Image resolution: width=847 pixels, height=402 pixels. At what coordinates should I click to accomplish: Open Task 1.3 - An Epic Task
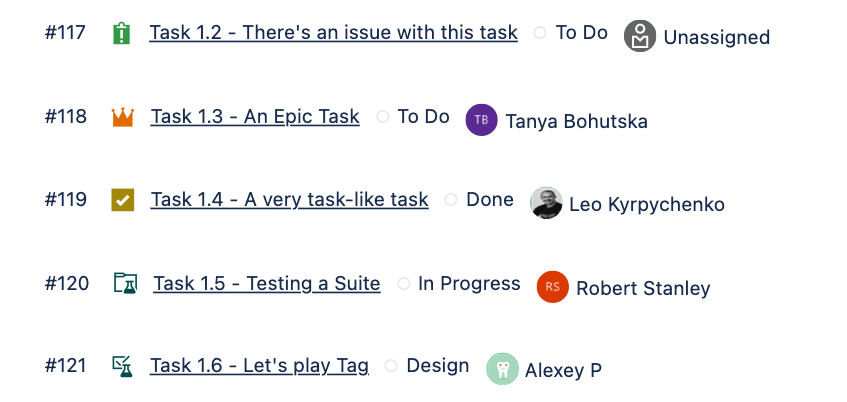click(x=255, y=117)
